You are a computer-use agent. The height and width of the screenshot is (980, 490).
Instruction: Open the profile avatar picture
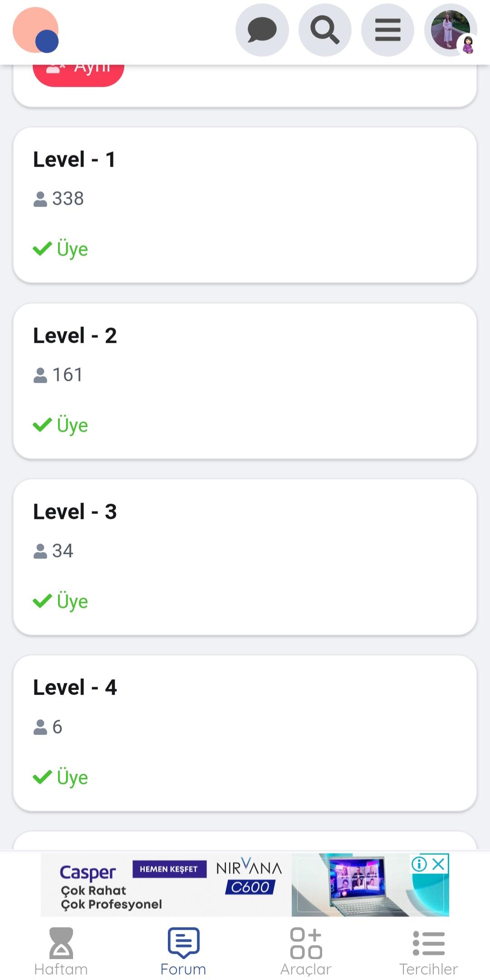450,30
